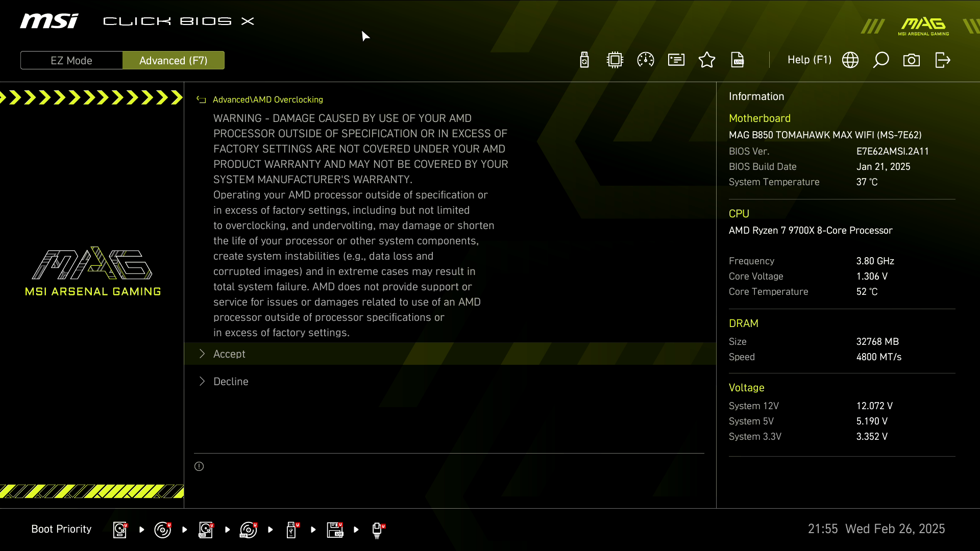The width and height of the screenshot is (980, 551).
Task: Open Help (F1)
Action: [x=810, y=60]
